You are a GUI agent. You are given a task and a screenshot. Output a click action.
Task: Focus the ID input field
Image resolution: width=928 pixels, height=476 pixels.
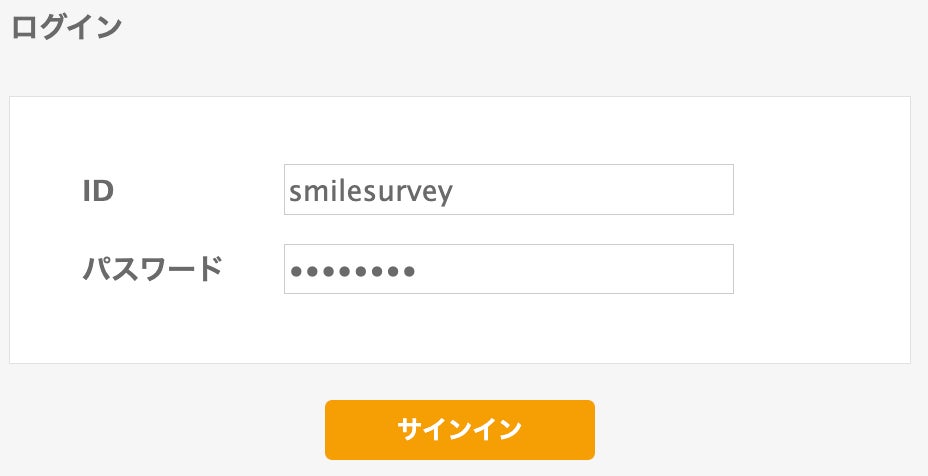click(508, 189)
